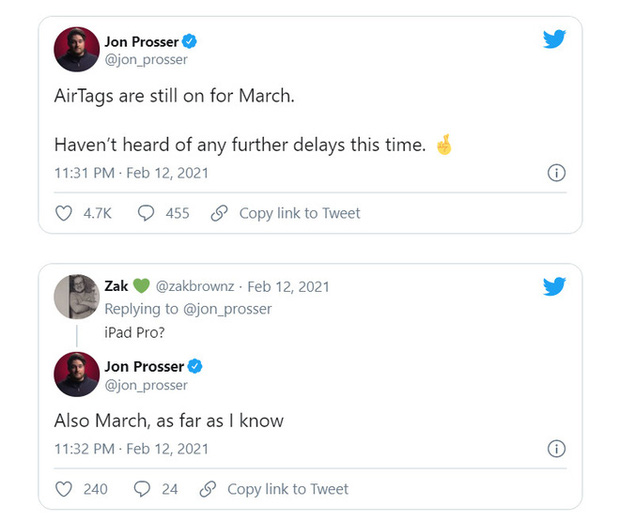Open Jon Prosser's avatar in second tweet
This screenshot has height=521, width=620.
[76, 375]
